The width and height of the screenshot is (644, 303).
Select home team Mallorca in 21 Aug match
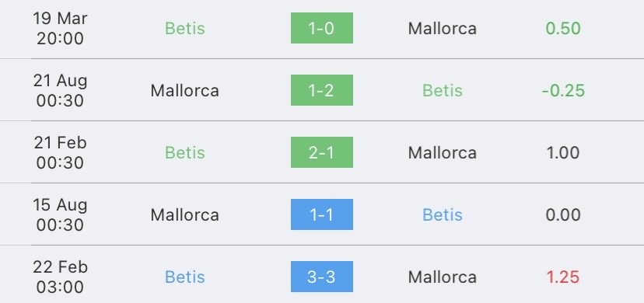[185, 91]
